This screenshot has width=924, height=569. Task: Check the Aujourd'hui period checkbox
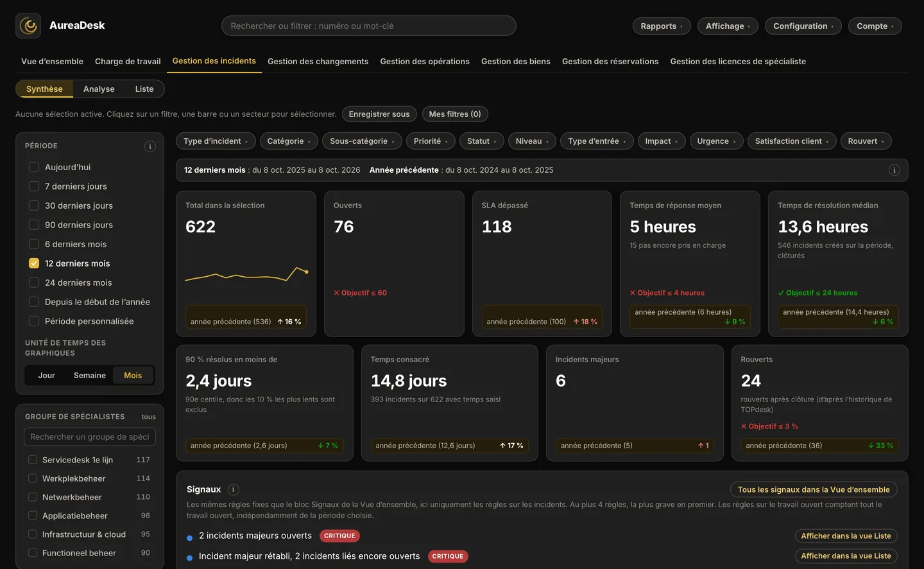click(34, 167)
